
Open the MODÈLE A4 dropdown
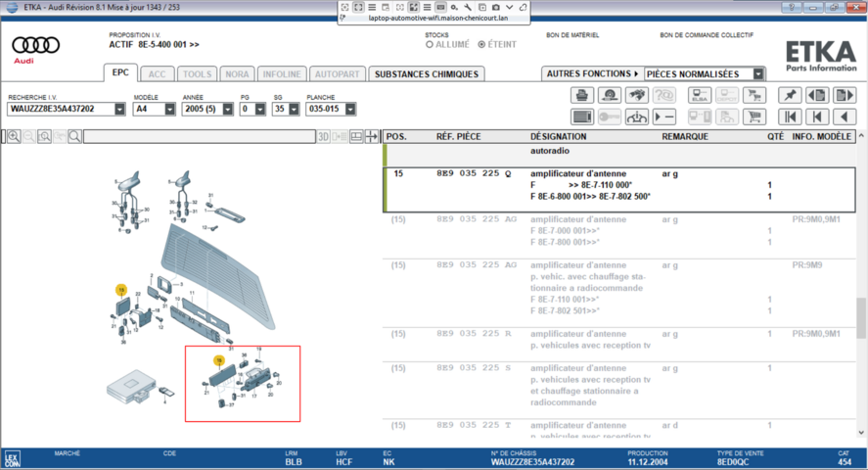169,109
